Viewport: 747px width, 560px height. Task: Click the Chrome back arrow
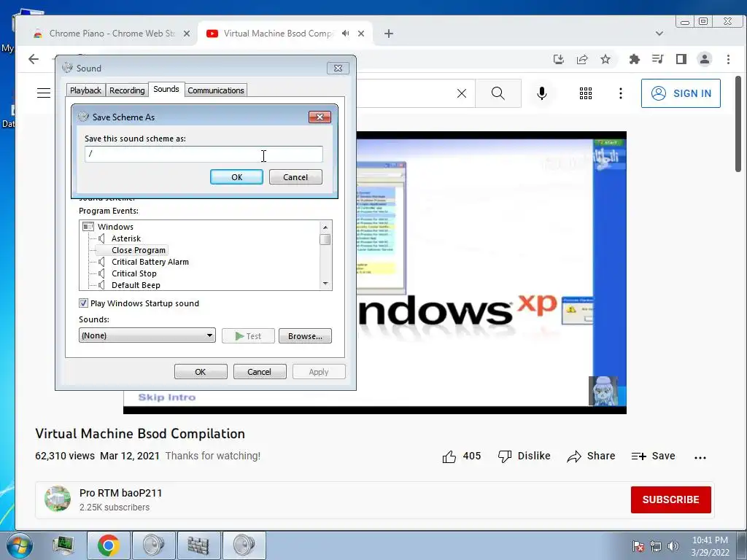point(34,59)
